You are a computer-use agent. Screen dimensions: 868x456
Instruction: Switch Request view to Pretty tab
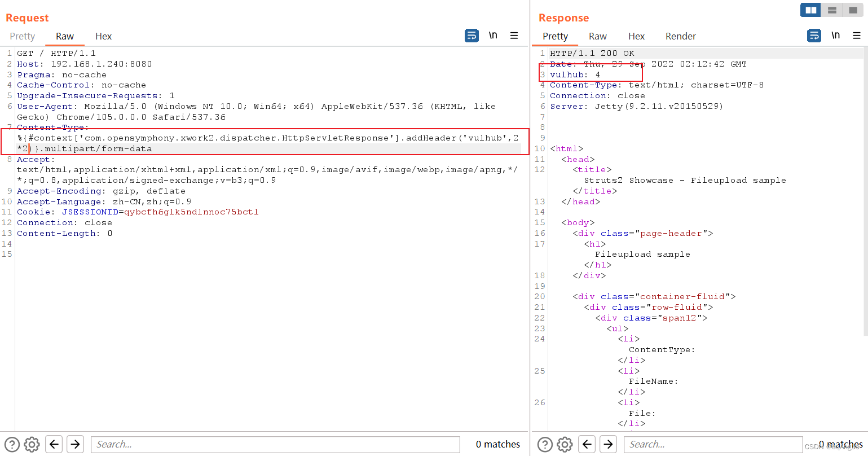23,36
